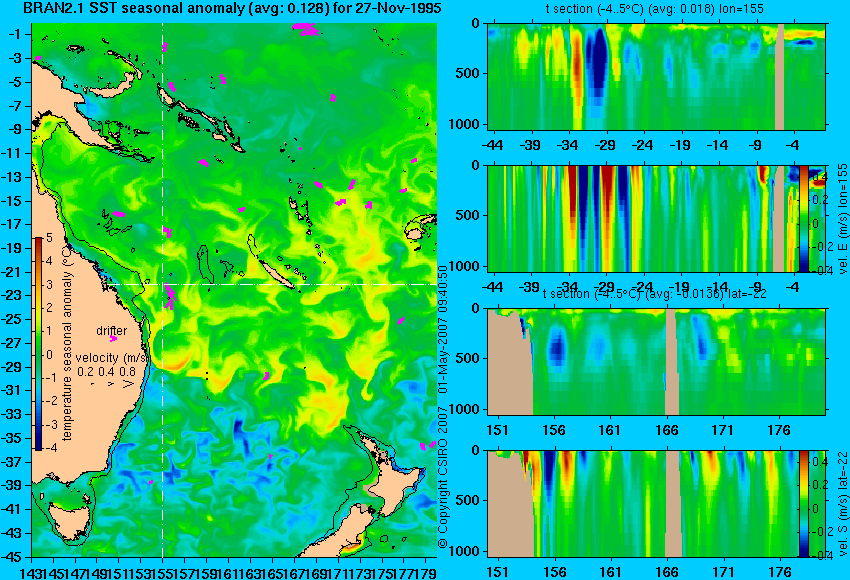Click the '151' label under the southward velocity panel
This screenshot has height=580, width=850.
point(497,572)
